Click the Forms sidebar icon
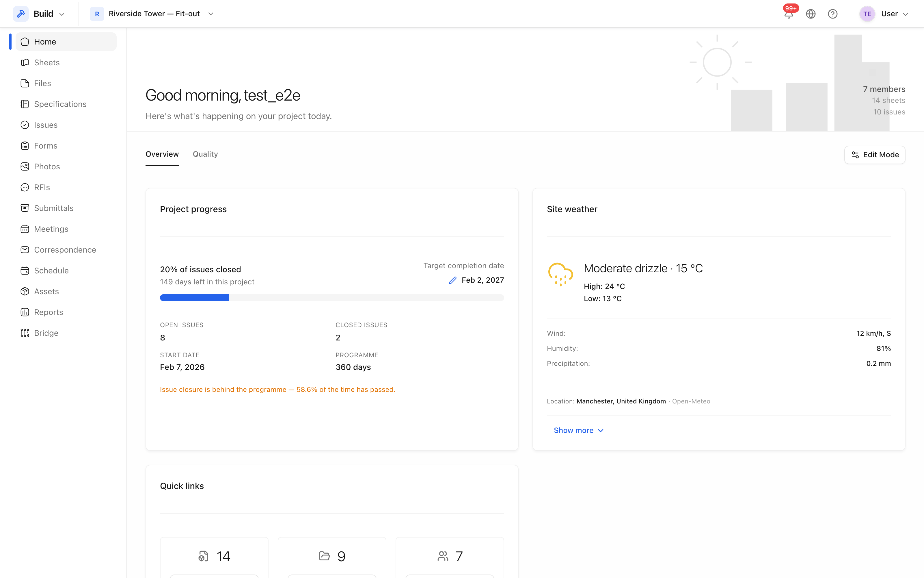The image size is (924, 578). tap(25, 146)
